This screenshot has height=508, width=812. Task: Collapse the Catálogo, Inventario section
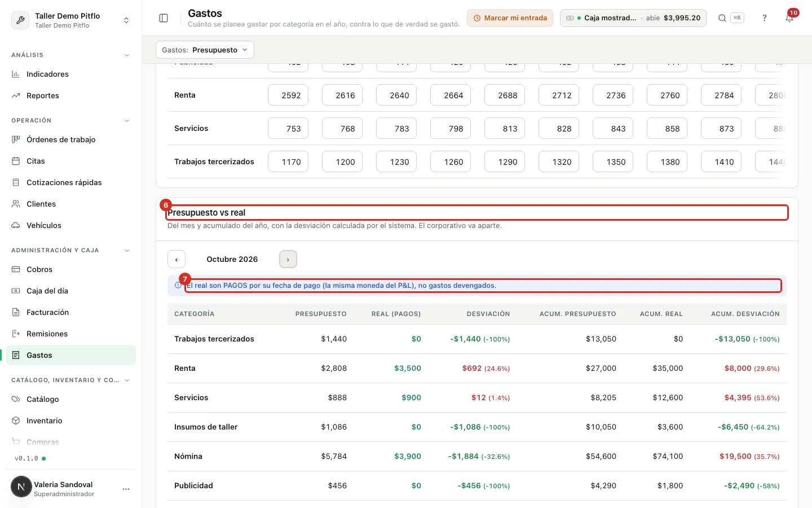pos(127,380)
